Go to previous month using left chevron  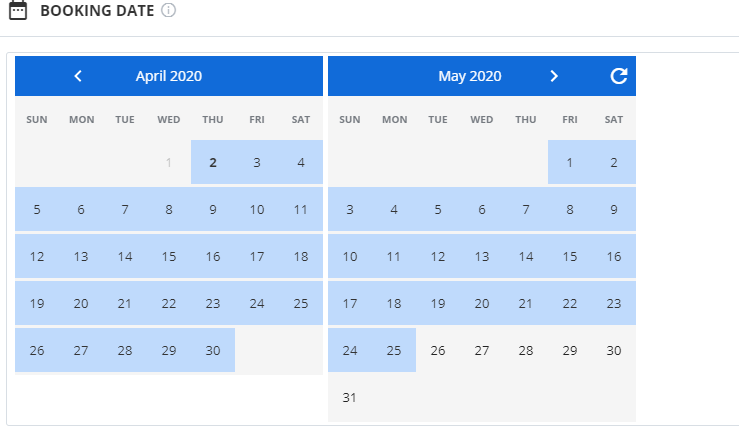click(x=78, y=76)
